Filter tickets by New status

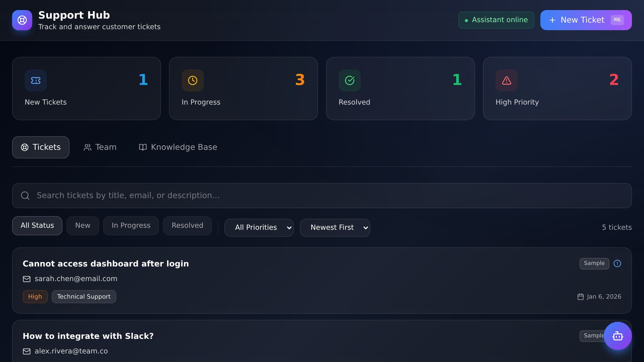83,225
